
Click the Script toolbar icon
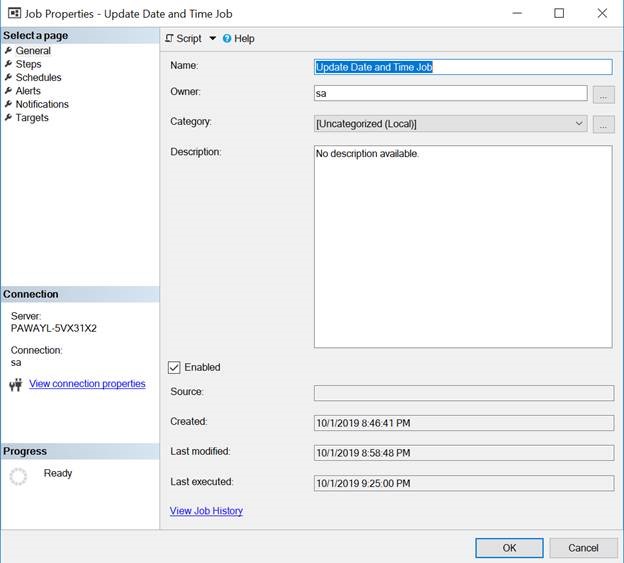pyautogui.click(x=170, y=39)
